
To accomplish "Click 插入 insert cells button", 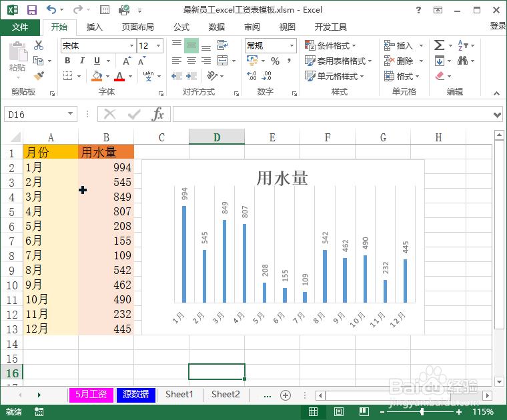I will click(x=398, y=45).
